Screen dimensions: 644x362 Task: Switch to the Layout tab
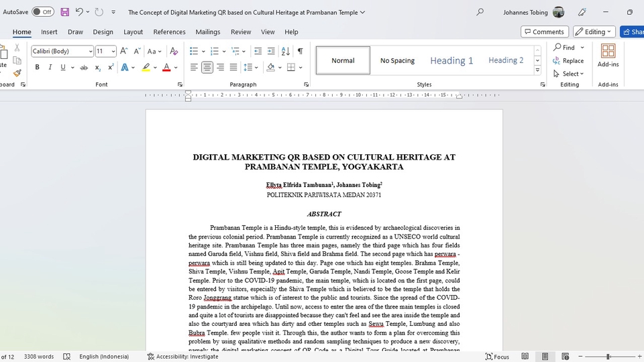(133, 32)
